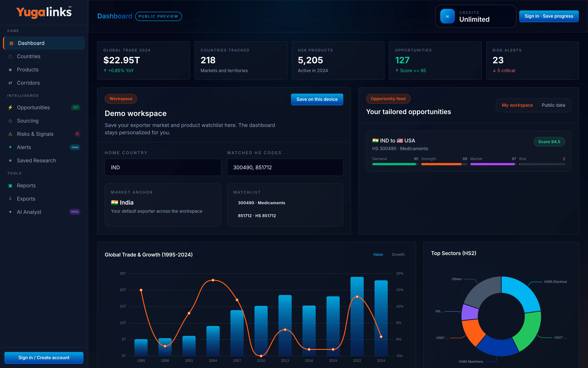Click the infinity credits icon
588x368 pixels.
pyautogui.click(x=447, y=16)
